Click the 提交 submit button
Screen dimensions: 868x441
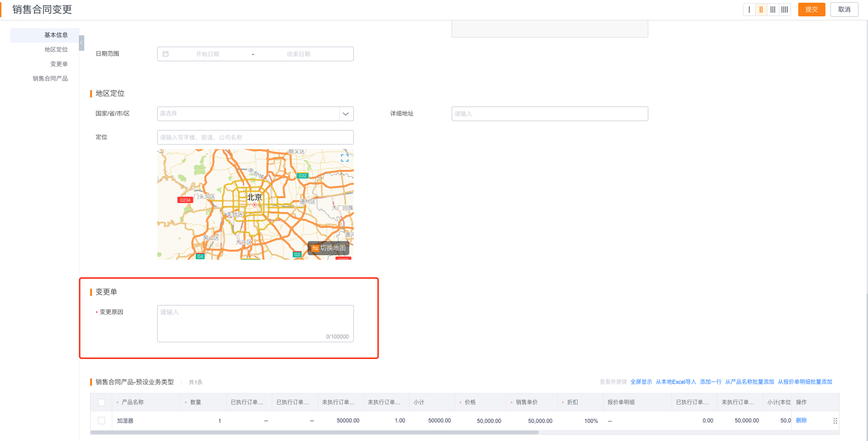(811, 10)
